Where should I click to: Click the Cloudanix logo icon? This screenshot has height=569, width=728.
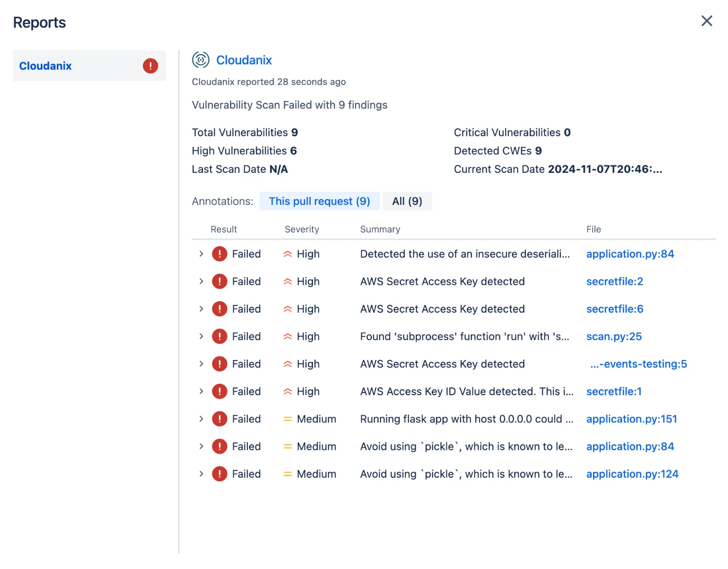click(x=201, y=60)
